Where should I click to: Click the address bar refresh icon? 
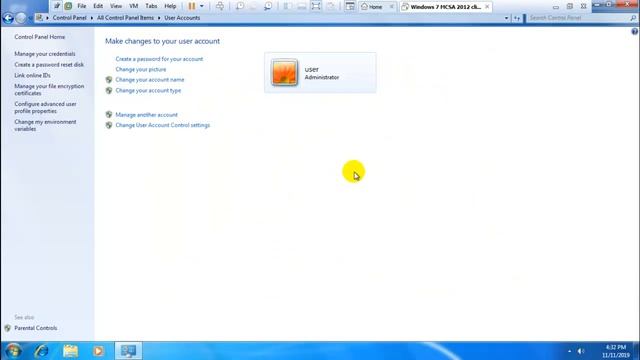pyautogui.click(x=517, y=18)
